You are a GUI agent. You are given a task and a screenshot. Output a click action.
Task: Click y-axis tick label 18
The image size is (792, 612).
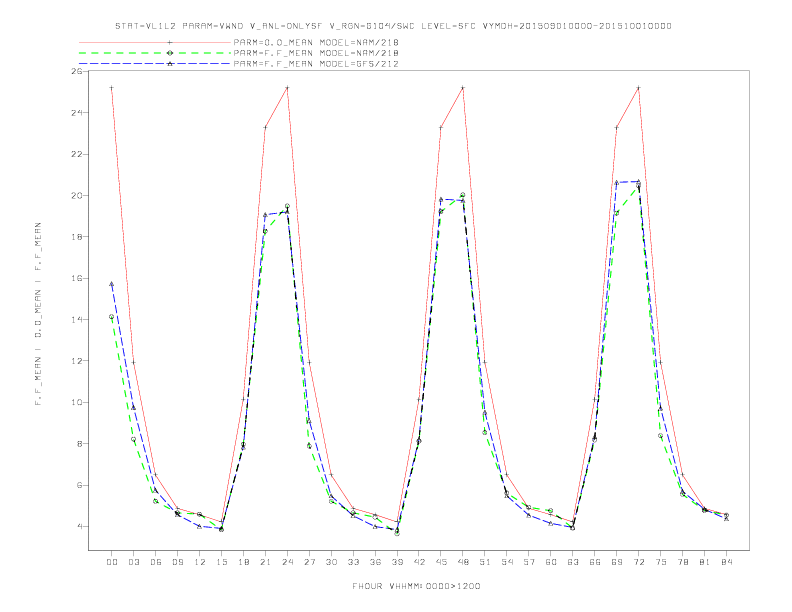(77, 237)
